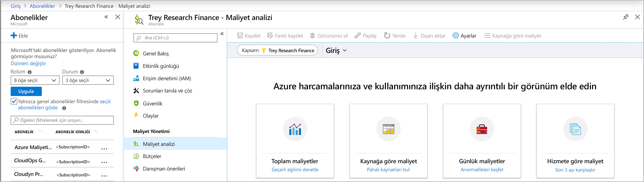This screenshot has height=182, width=644.
Task: Click Anormallikleri keşfet link
Action: click(482, 170)
